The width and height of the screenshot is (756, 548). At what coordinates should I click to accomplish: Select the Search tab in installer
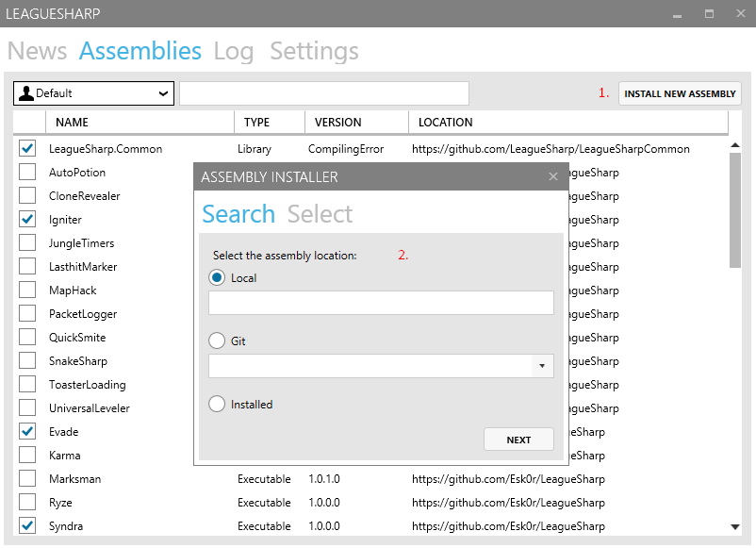(x=238, y=214)
